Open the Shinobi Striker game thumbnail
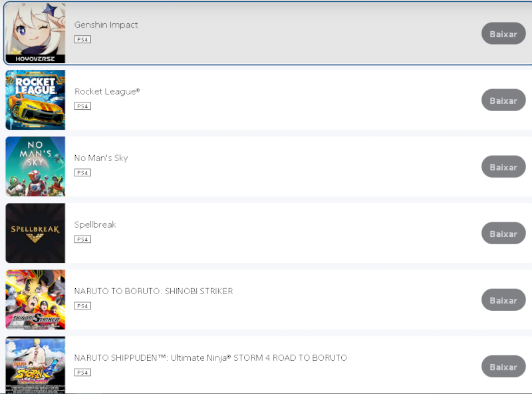 click(35, 299)
